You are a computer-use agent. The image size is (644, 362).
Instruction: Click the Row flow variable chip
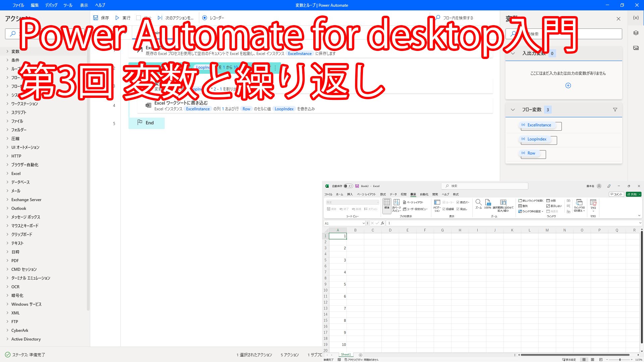click(529, 153)
